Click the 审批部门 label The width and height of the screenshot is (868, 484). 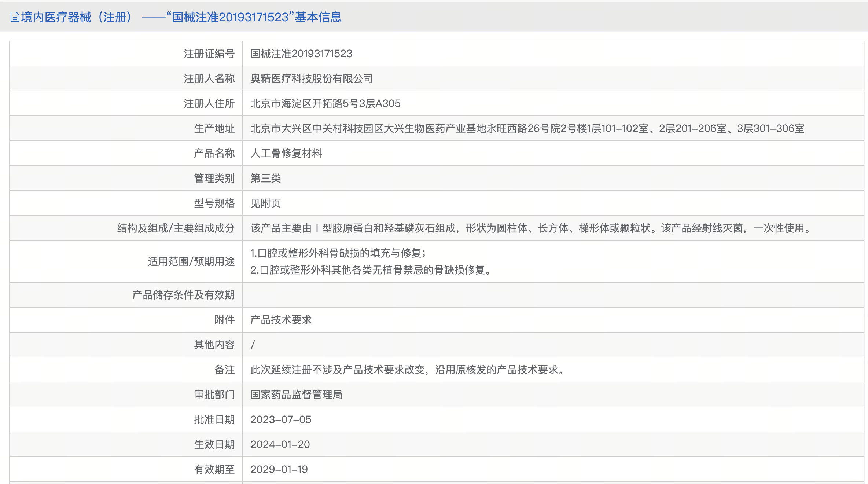tap(214, 395)
